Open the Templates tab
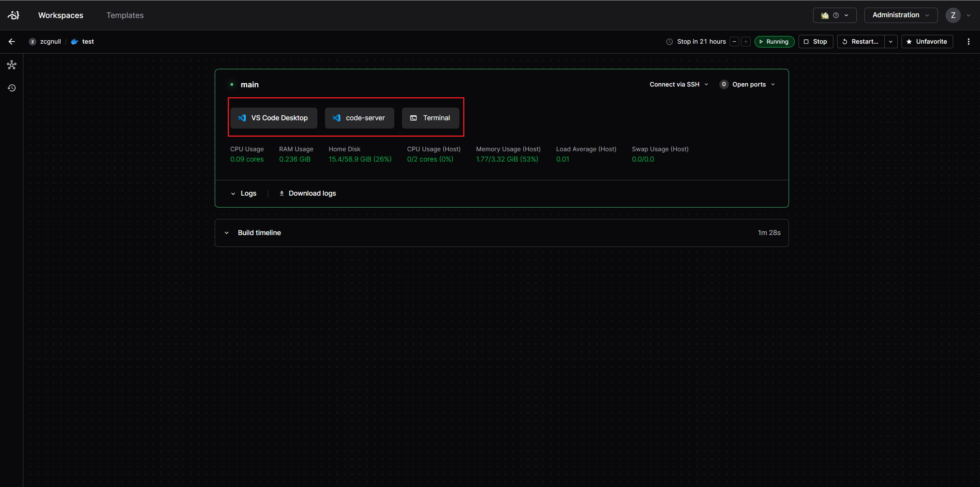 click(x=125, y=15)
